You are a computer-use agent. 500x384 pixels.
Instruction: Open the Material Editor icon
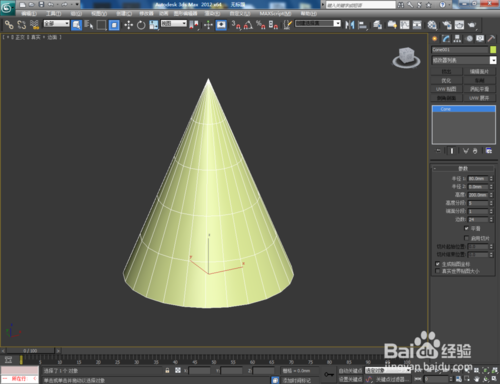pyautogui.click(x=432, y=25)
